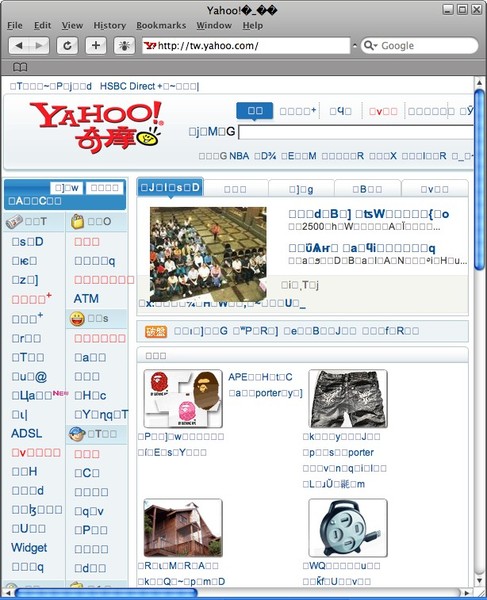Click the bug report toolbar button
The width and height of the screenshot is (487, 600).
pos(124,46)
